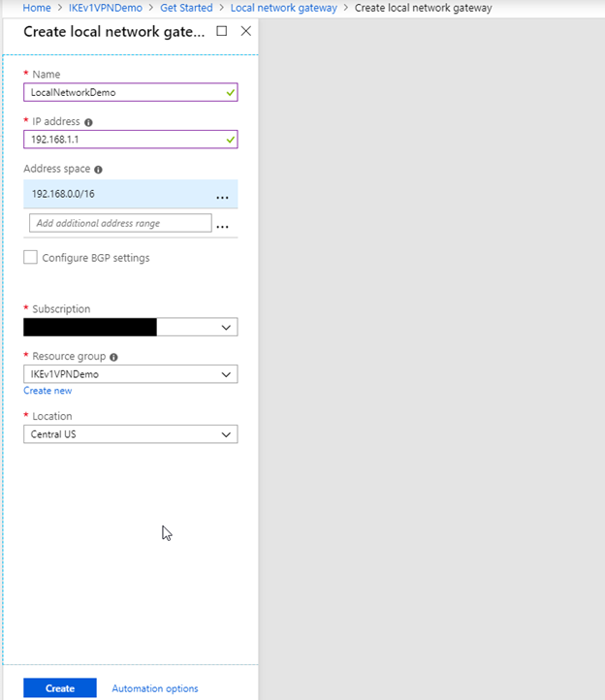Close the Create local network gateway blade
This screenshot has height=700, width=605.
coord(246,31)
